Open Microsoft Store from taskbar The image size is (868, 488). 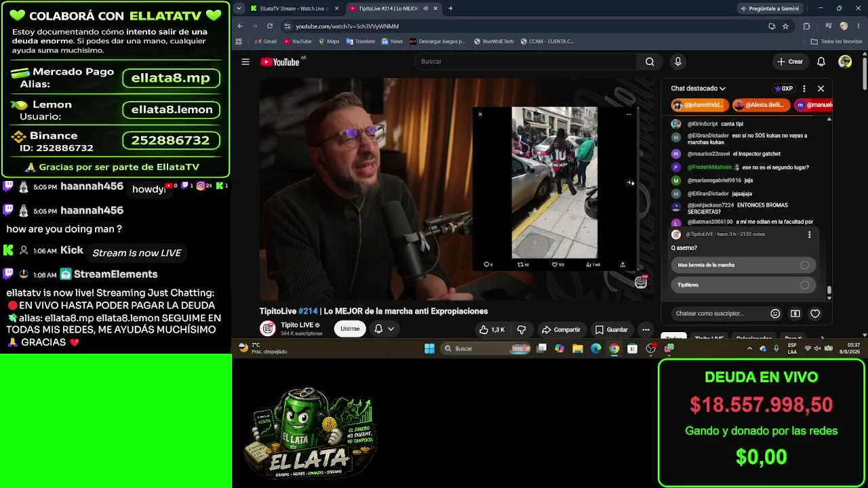[633, 348]
